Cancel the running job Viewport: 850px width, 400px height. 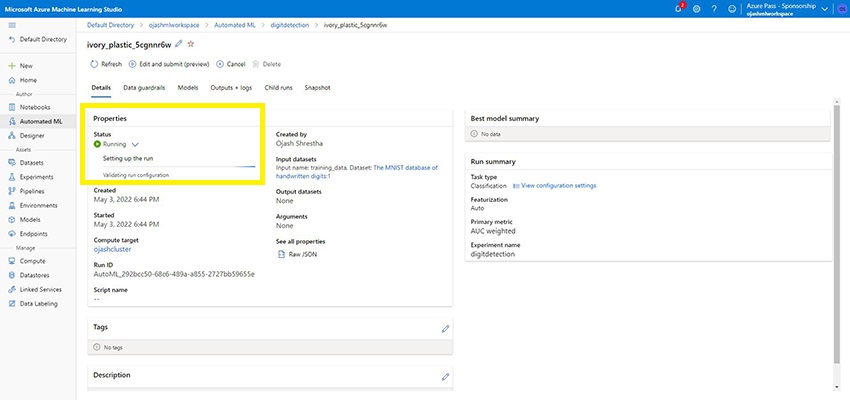[231, 64]
